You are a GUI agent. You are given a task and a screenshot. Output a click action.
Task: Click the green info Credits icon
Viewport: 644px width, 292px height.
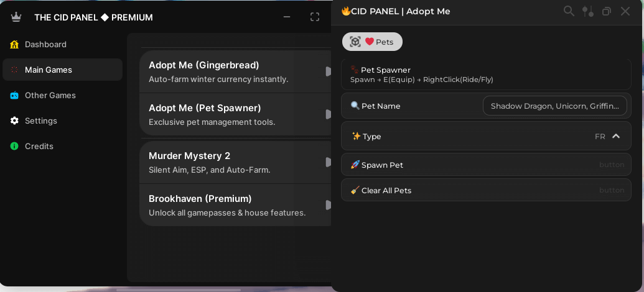pos(14,146)
